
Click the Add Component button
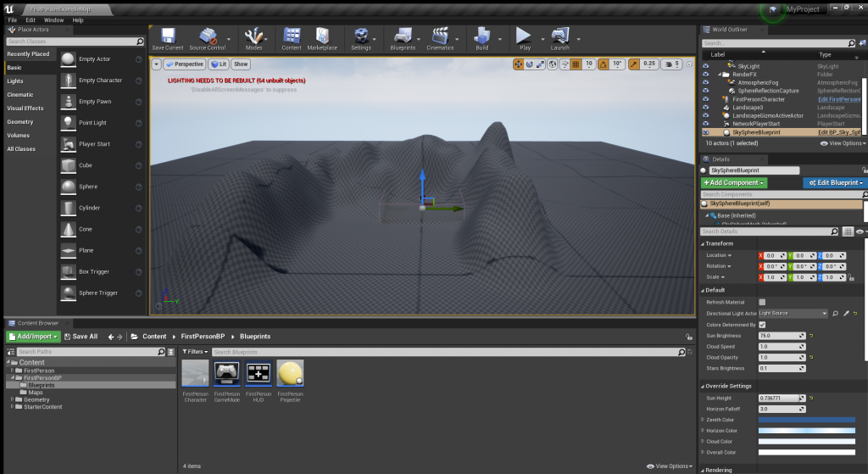[734, 183]
